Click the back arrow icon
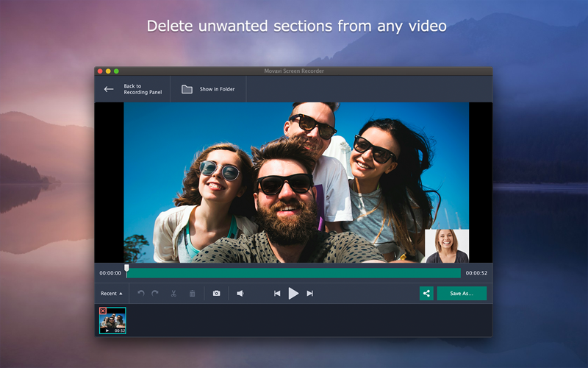Screen dimensions: 588x368 click(109, 89)
